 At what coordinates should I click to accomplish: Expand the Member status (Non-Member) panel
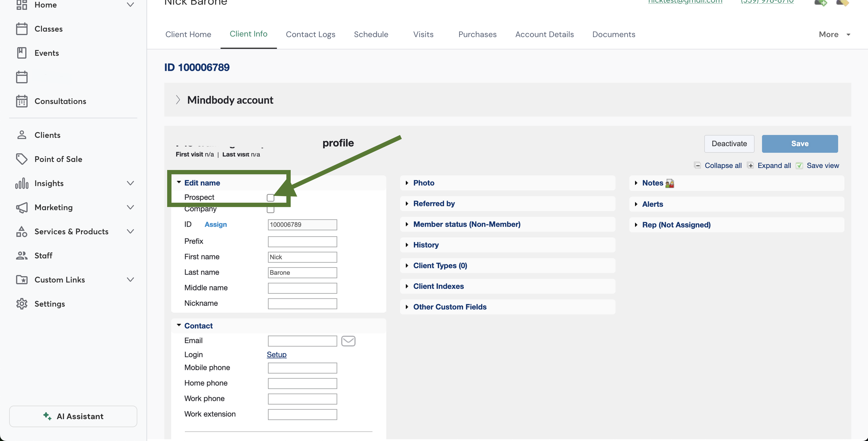[x=466, y=224]
